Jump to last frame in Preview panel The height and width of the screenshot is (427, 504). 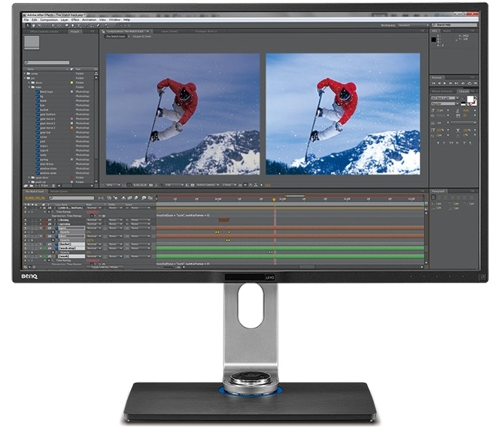click(x=457, y=83)
